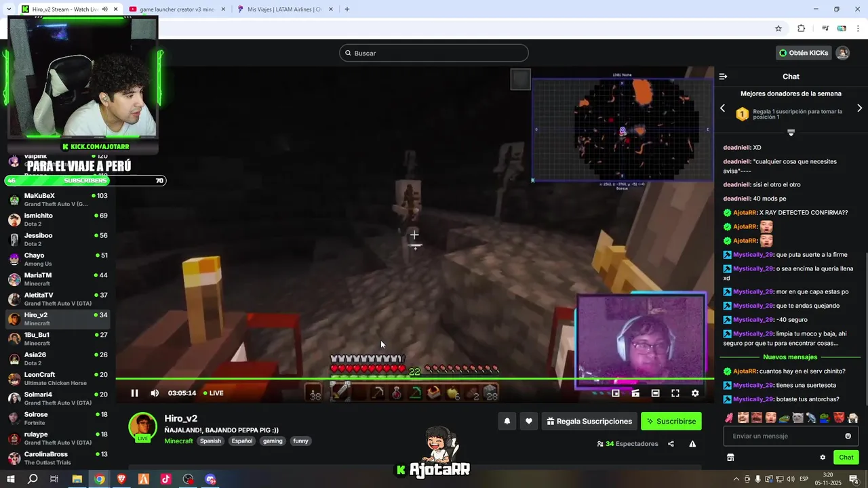This screenshot has height=488, width=868.
Task: Click the green Suscribirse button
Action: pos(671,421)
